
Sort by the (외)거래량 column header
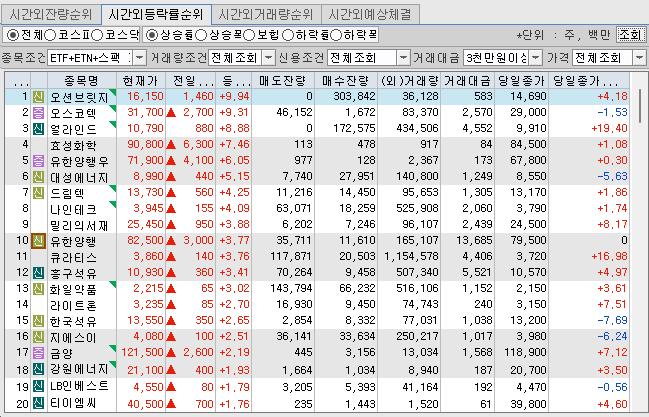tap(409, 81)
